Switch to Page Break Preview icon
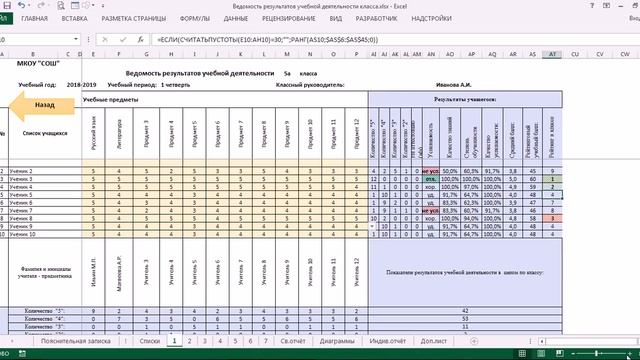This screenshot has width=640, height=360. point(560,353)
